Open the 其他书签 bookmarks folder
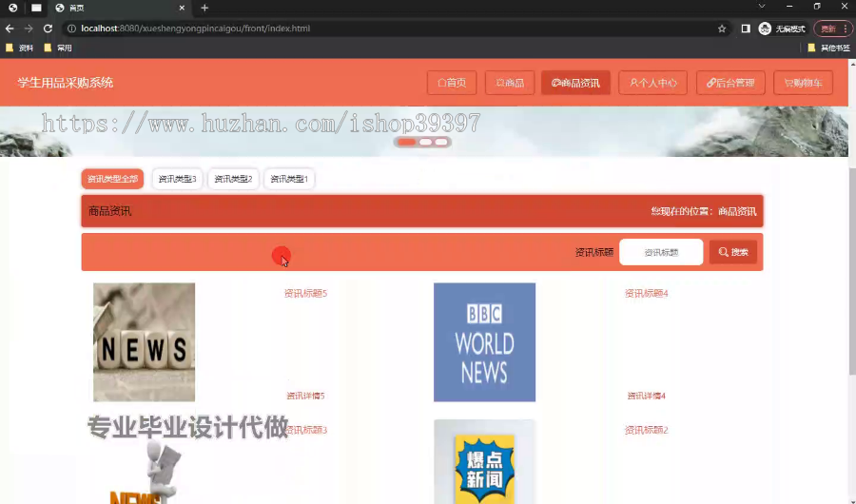Image resolution: width=856 pixels, height=504 pixels. tap(828, 48)
